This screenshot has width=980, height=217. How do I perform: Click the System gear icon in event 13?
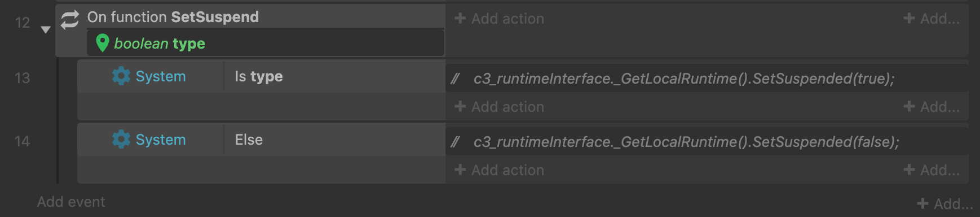pos(121,76)
